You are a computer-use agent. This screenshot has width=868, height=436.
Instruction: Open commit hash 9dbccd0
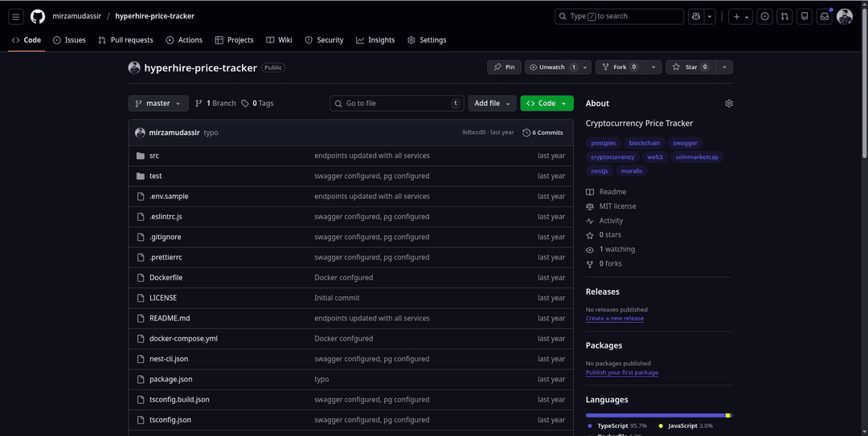coord(474,132)
